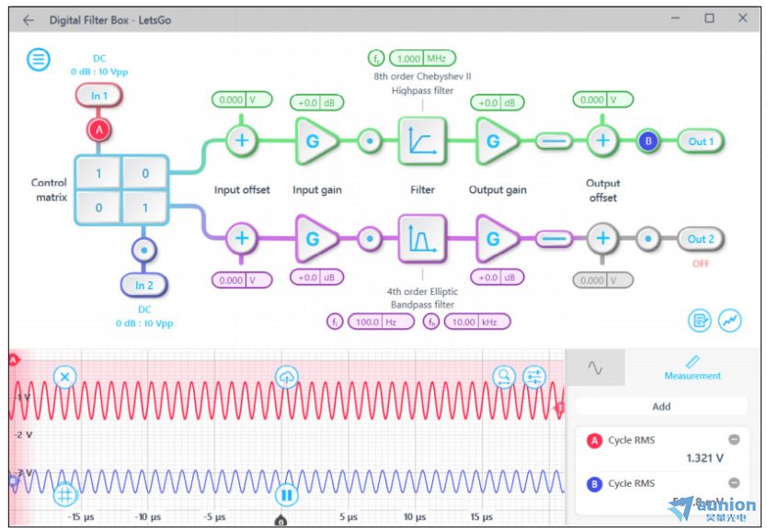
Task: Click the probe point above In 2
Action: click(143, 250)
